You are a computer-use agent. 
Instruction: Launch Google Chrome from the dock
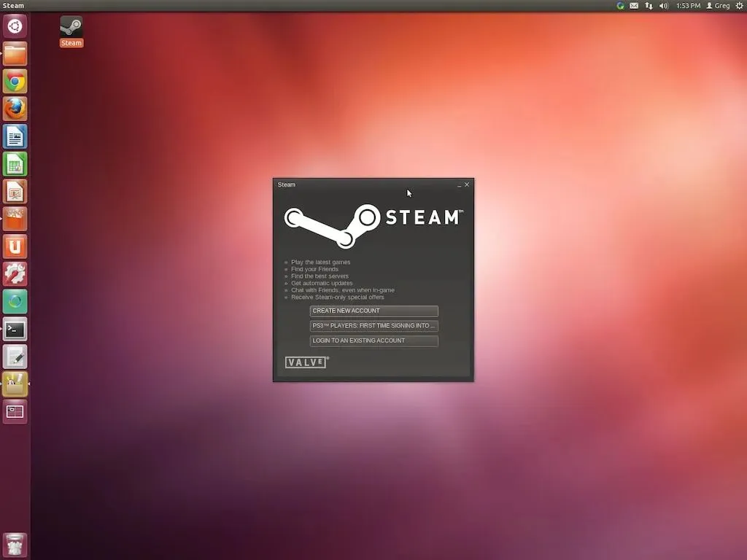[x=15, y=82]
